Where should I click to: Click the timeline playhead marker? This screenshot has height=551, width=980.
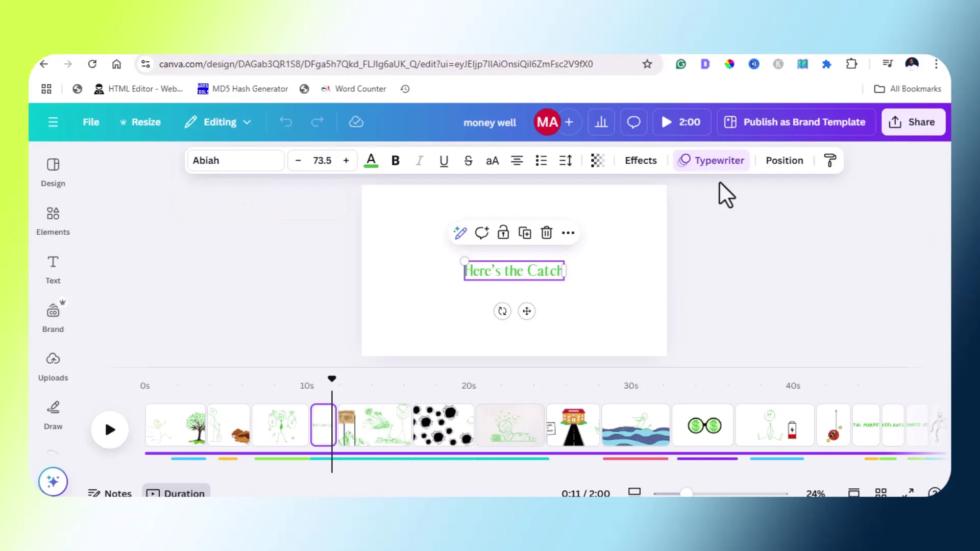pos(332,379)
